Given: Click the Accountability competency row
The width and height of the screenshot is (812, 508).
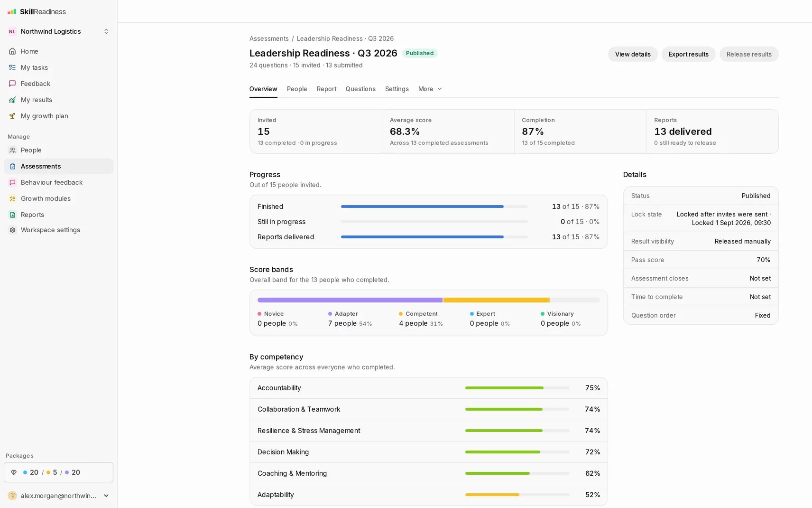Looking at the screenshot, I should tap(429, 388).
